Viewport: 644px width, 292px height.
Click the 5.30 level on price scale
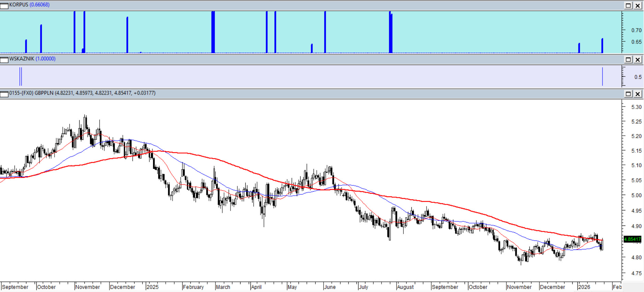point(636,107)
